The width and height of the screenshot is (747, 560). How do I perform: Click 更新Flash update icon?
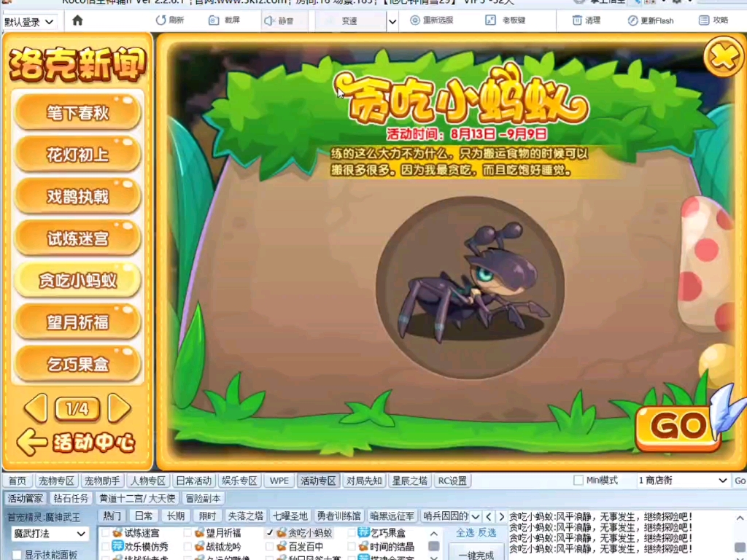[x=632, y=20]
